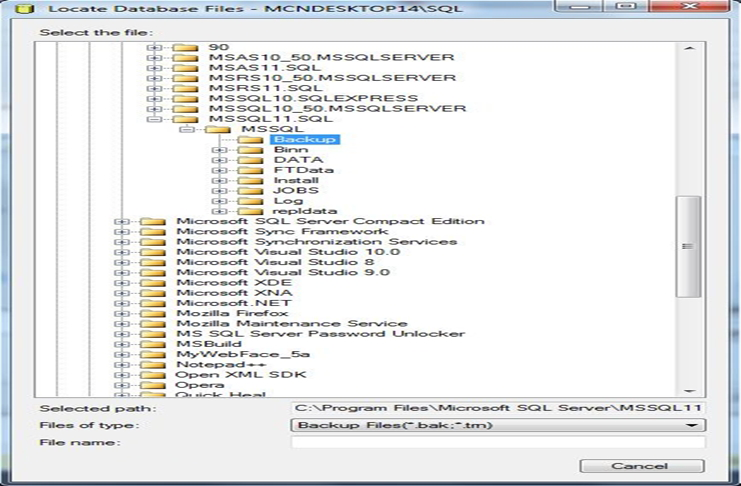Viewport: 741px width, 486px height.
Task: Expand the Microsoft Visual Studio 10.0 node
Action: [120, 252]
